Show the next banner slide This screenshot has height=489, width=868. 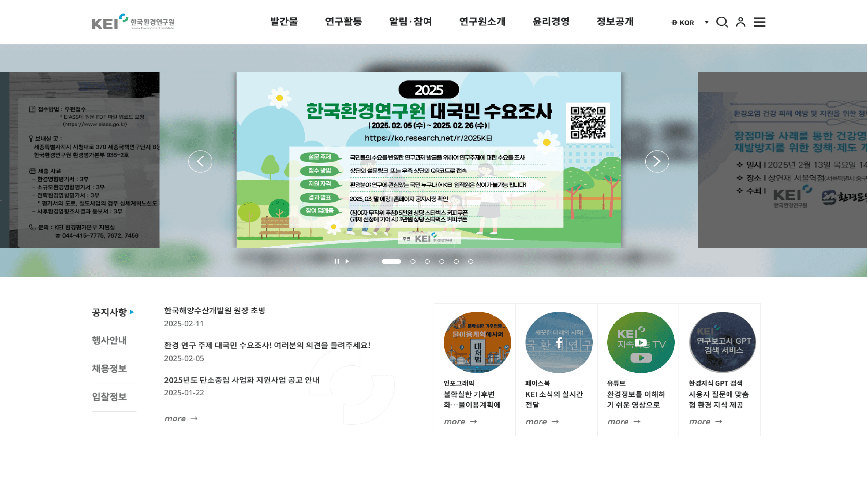point(657,162)
